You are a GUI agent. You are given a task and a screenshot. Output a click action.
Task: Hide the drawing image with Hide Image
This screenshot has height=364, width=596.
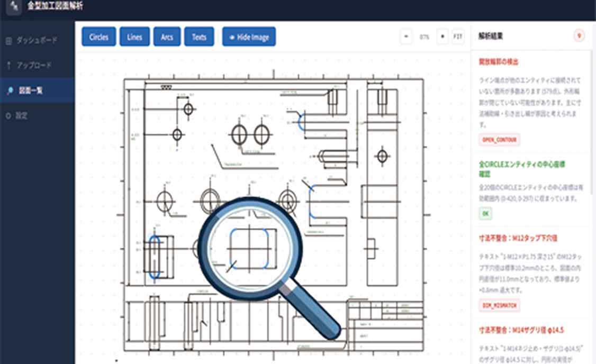point(249,37)
